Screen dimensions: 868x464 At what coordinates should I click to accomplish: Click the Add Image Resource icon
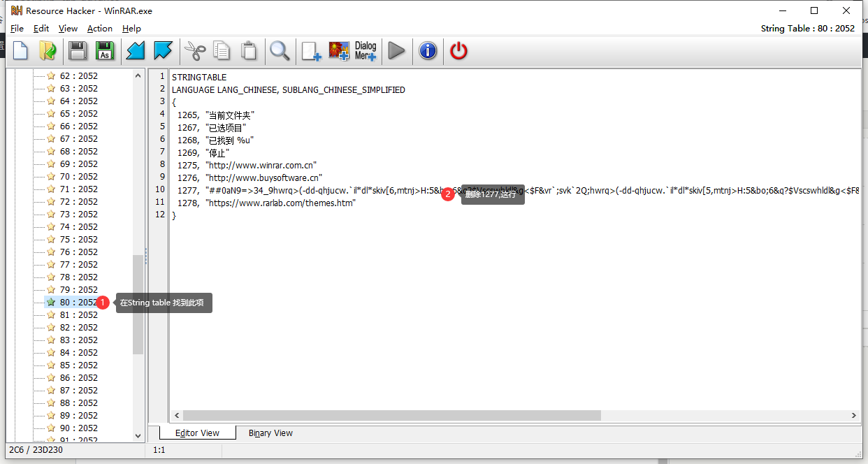tap(339, 50)
